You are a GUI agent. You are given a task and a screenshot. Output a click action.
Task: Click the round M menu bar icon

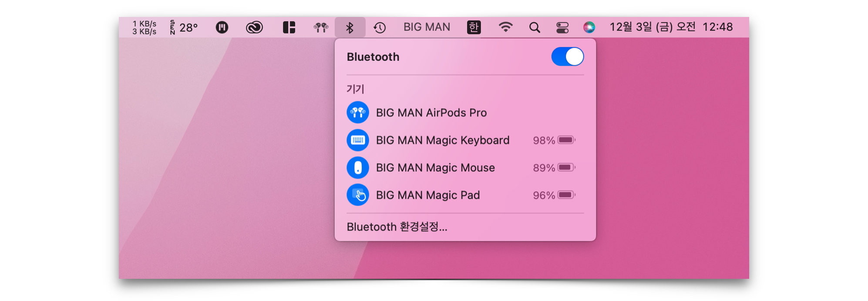pyautogui.click(x=222, y=27)
